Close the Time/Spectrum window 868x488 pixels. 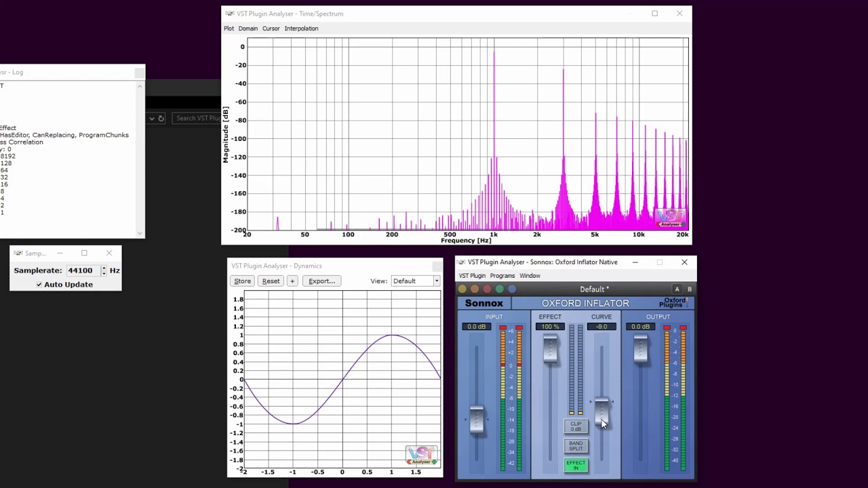pos(679,14)
